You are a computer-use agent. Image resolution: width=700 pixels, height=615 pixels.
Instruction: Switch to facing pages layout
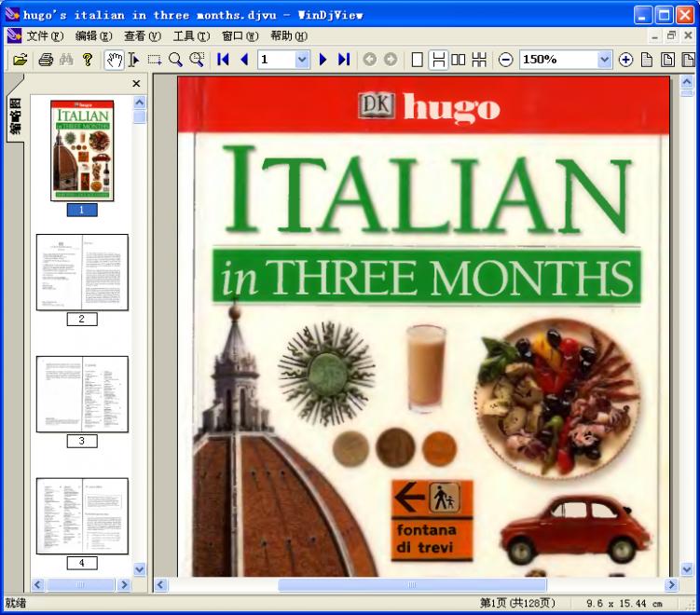[x=458, y=60]
